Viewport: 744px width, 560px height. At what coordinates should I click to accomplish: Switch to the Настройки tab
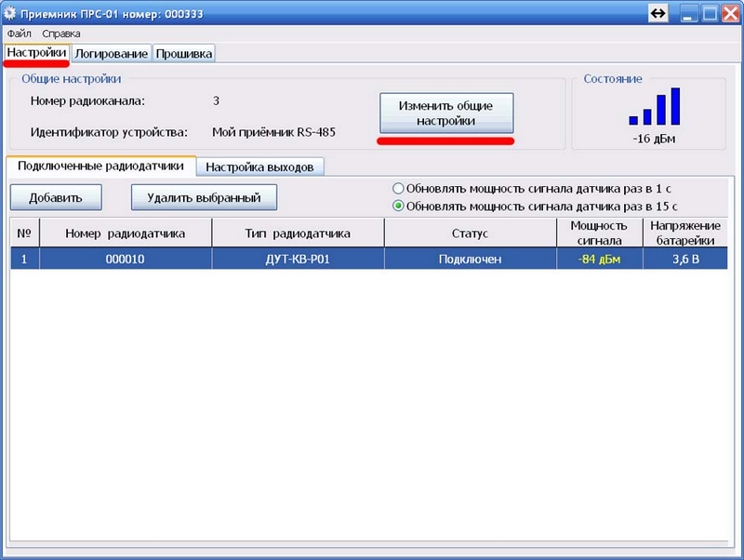[x=37, y=53]
